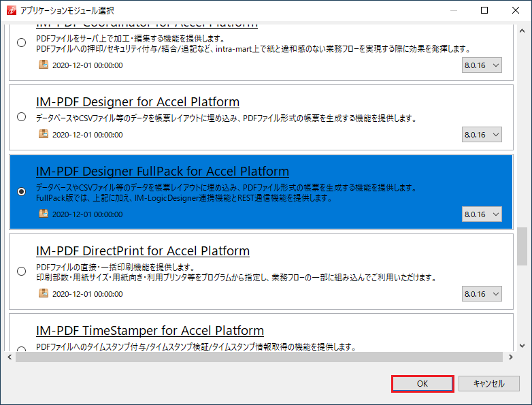The height and width of the screenshot is (405, 532).
Task: Select IM-PDF Designer for Accel Platform radio button
Action: click(21, 117)
